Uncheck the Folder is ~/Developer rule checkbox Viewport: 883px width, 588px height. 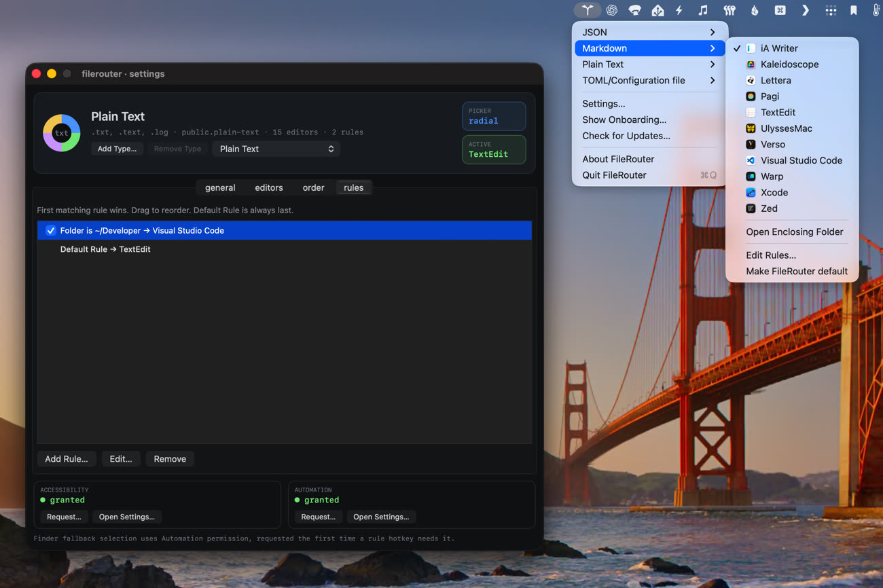(50, 231)
